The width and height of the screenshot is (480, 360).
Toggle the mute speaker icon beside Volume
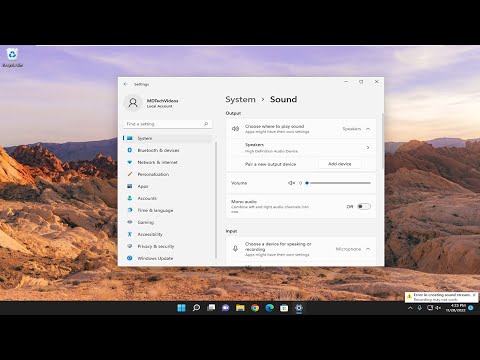click(x=291, y=183)
